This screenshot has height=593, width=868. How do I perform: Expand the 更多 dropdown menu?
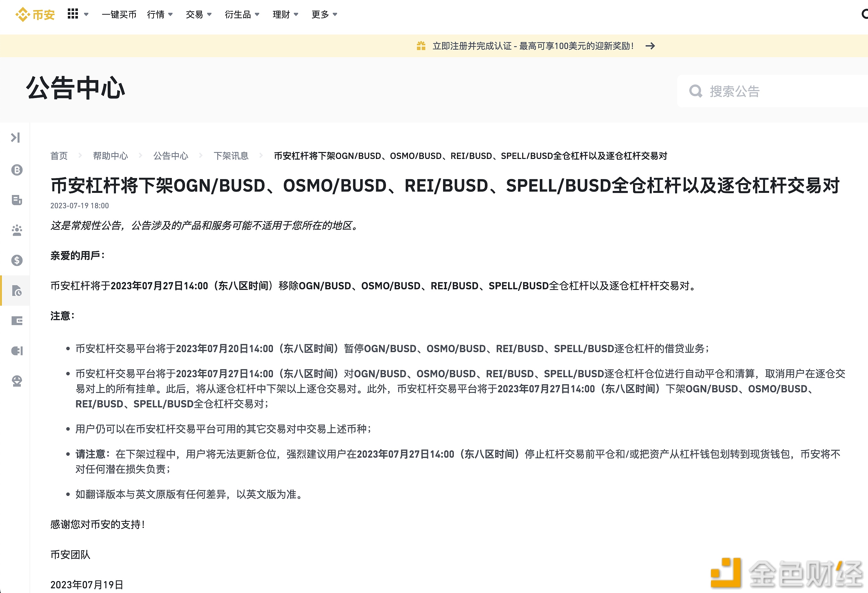(324, 14)
